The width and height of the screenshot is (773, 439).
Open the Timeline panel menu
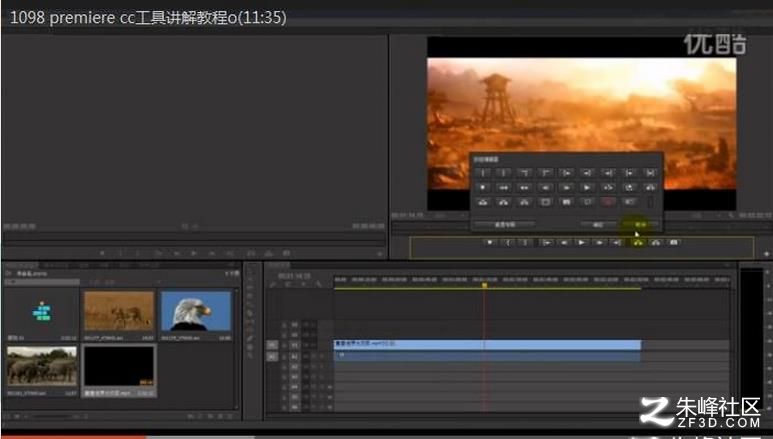[x=727, y=265]
